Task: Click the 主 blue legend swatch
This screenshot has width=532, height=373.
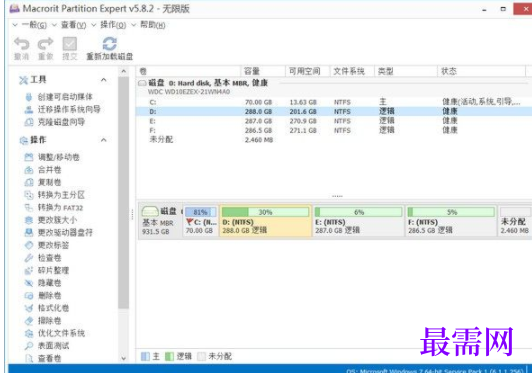Action: tap(145, 356)
